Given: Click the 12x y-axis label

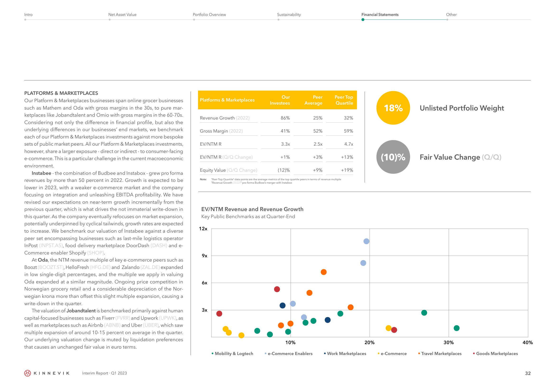Looking at the screenshot, I should (x=203, y=228).
